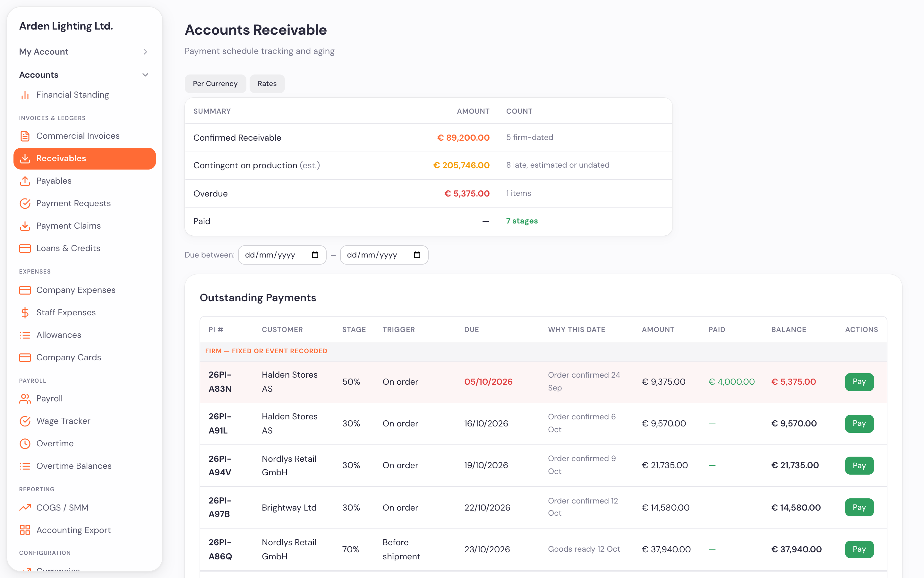924x578 pixels.
Task: Click 'Goods ready 12 Oct' reason text
Action: [x=584, y=549]
